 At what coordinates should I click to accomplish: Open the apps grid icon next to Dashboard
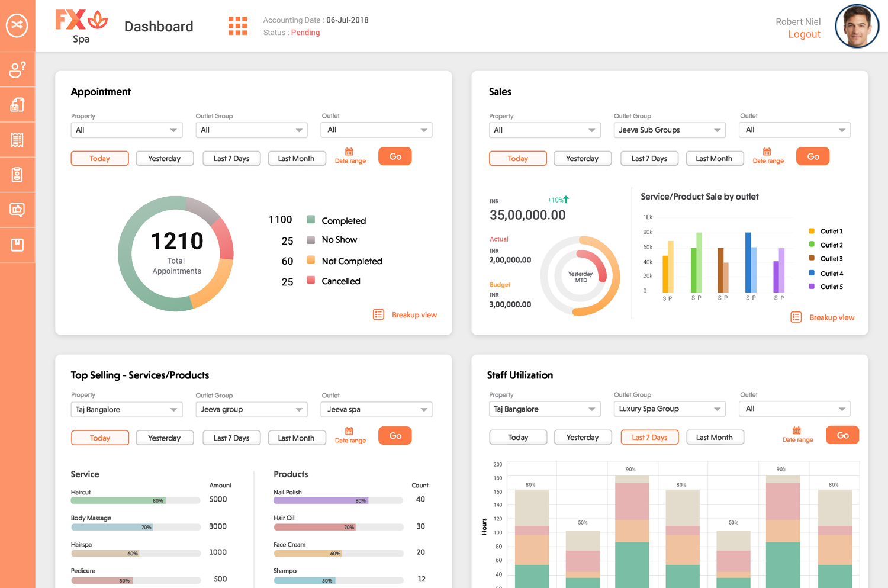[x=237, y=25]
